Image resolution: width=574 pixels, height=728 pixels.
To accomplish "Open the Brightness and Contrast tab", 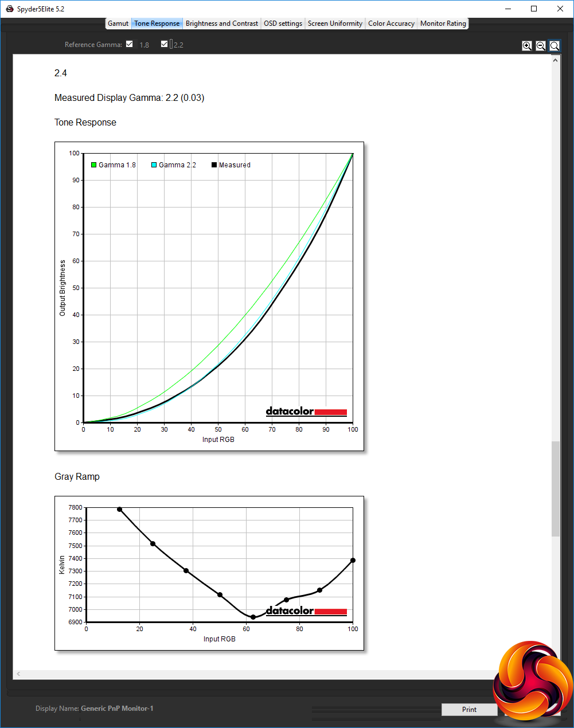I will click(222, 24).
